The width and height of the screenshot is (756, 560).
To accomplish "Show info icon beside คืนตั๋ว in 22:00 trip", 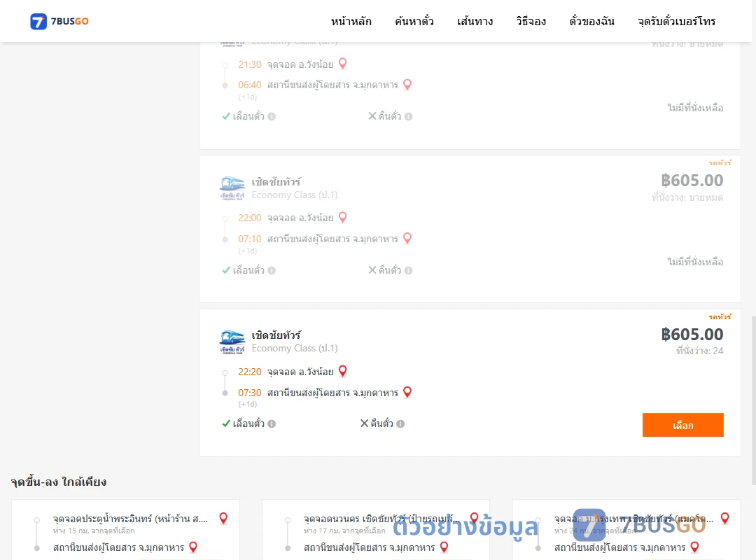I will (408, 271).
